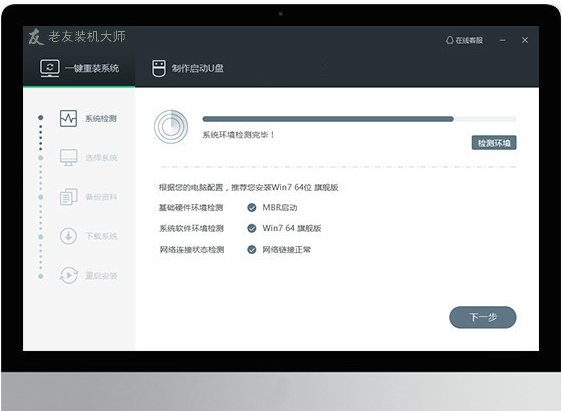Click the 检测环境 button

(x=494, y=143)
